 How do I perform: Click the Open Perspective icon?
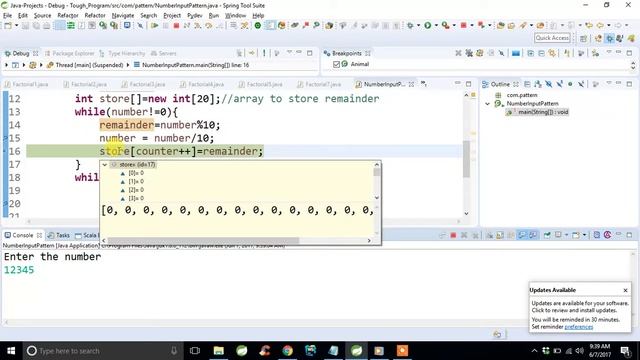coord(584,38)
